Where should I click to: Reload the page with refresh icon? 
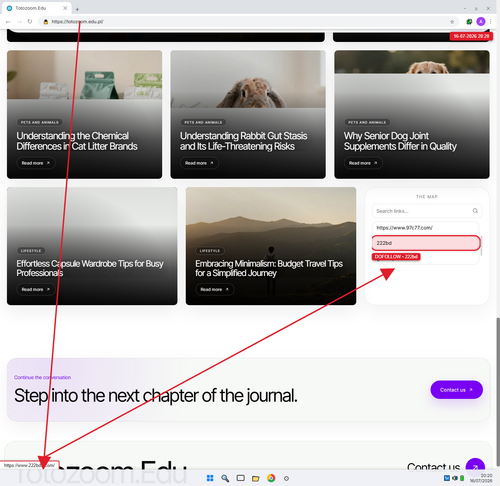(x=30, y=22)
